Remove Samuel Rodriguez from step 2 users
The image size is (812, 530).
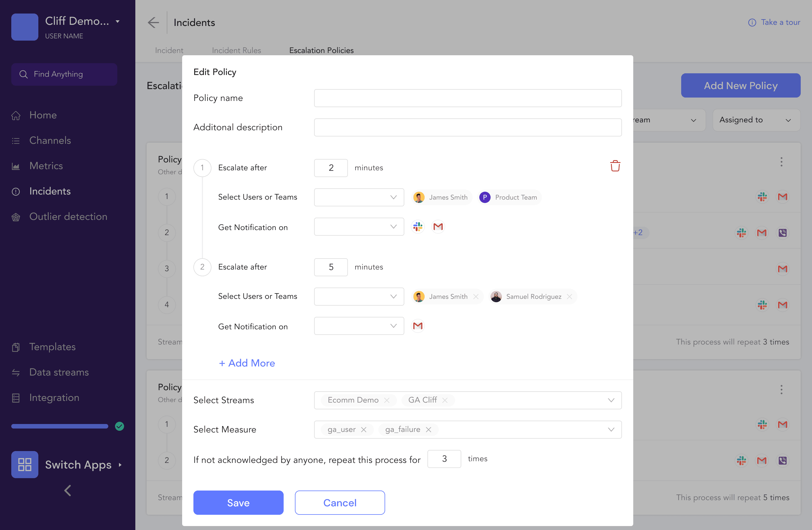pyautogui.click(x=569, y=296)
